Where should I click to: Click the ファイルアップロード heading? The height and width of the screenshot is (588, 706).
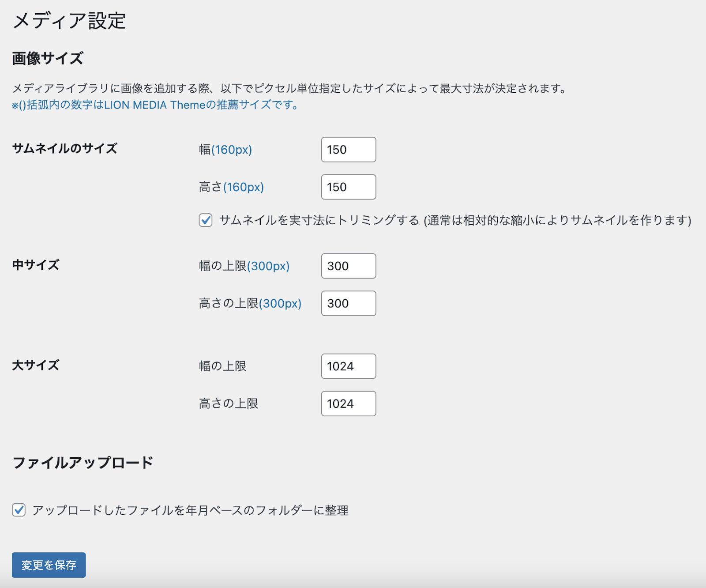point(83,463)
